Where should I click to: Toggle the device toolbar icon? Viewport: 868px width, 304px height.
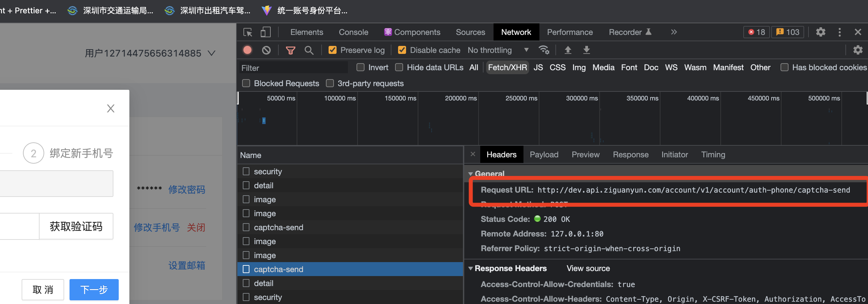pos(265,32)
